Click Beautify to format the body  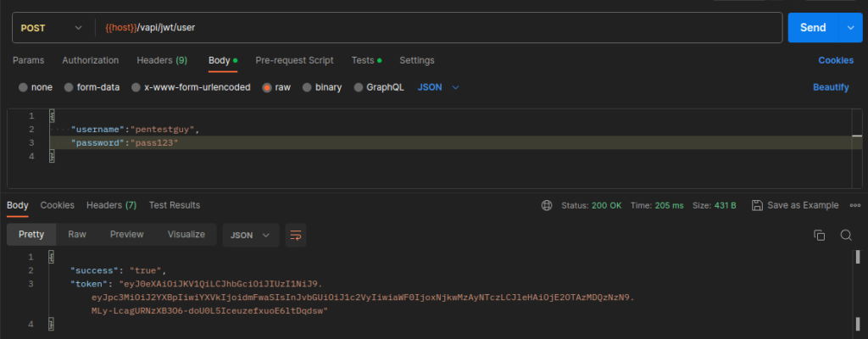pyautogui.click(x=831, y=87)
